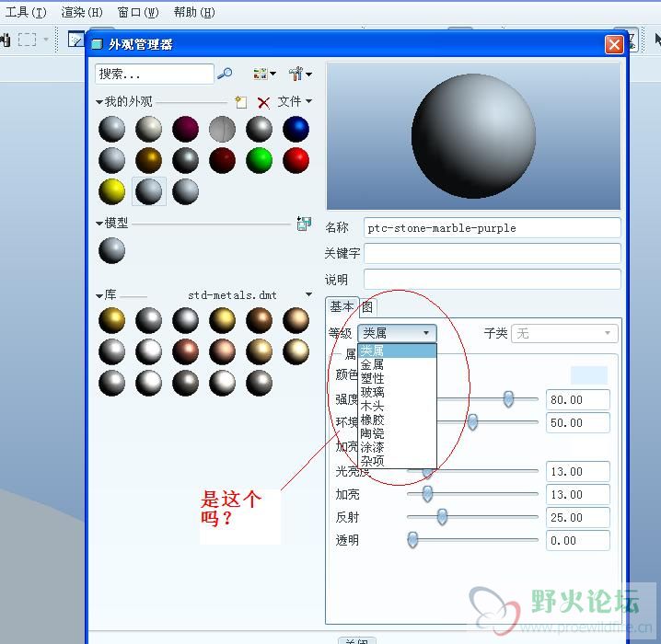Screen dimensions: 661x644
Task: Click the 50.00 ambient value field
Action: point(577,422)
